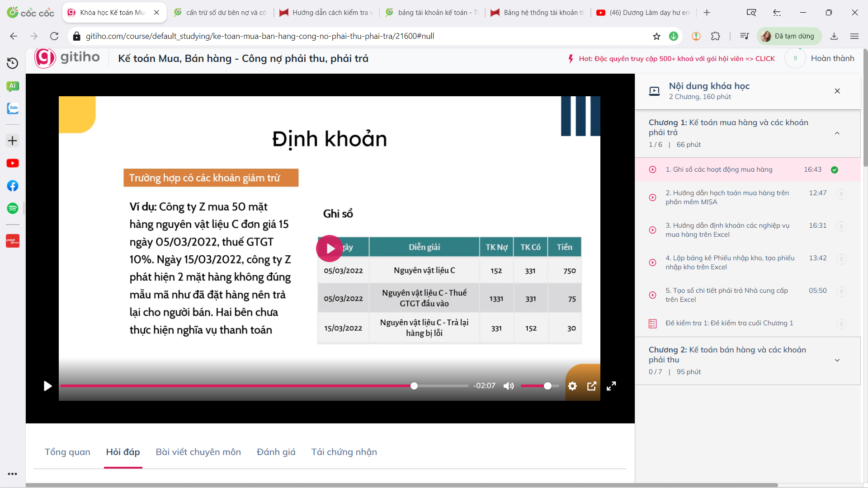Open video settings gear icon

click(x=572, y=386)
